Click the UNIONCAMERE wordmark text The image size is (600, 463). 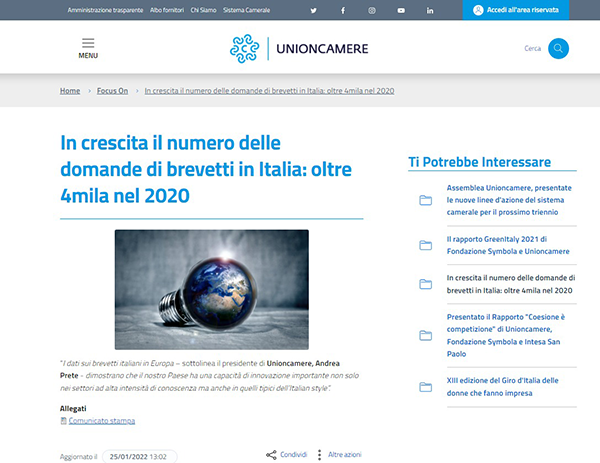[322, 49]
